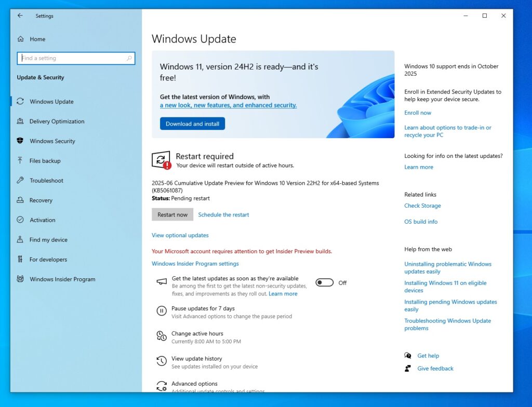Select the For developers sidebar icon
This screenshot has width=532, height=407.
point(21,259)
